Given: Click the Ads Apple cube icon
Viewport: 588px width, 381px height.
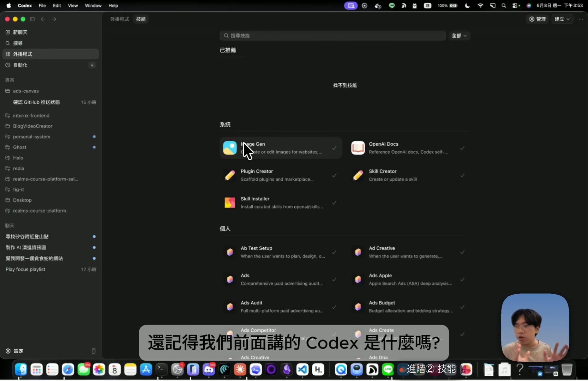Looking at the screenshot, I should click(358, 279).
